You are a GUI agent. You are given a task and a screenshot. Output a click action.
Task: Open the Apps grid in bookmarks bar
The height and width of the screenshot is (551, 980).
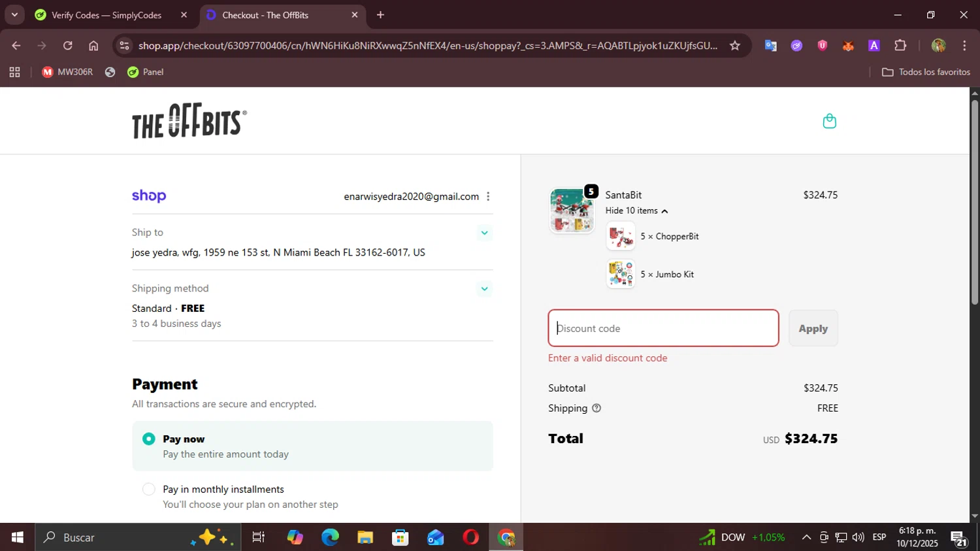14,72
